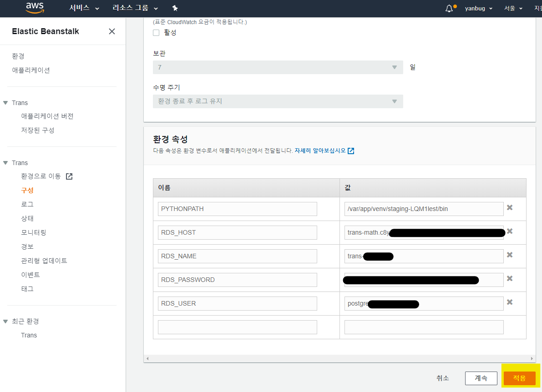Remove the RDS_PASSWORD property row
The height and width of the screenshot is (392, 542).
[510, 278]
